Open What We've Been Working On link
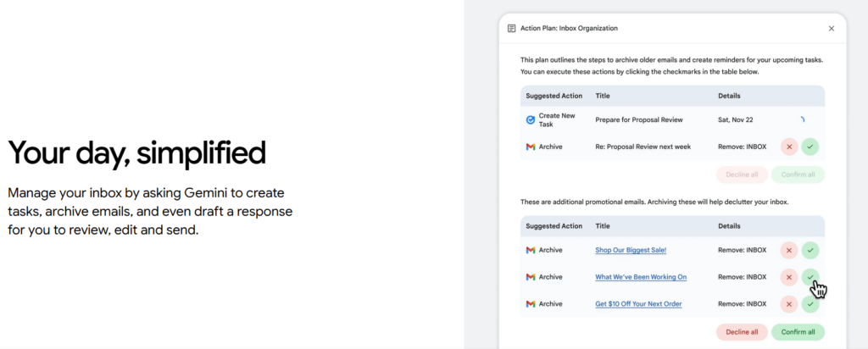 click(x=641, y=277)
